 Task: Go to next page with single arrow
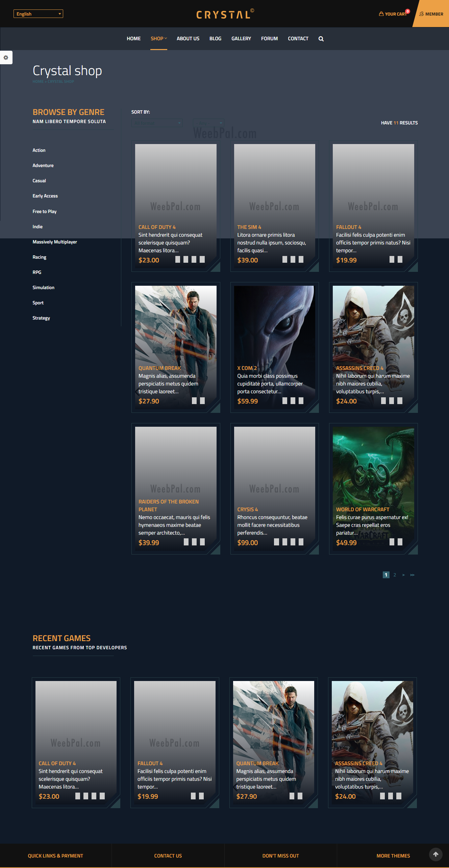(403, 575)
